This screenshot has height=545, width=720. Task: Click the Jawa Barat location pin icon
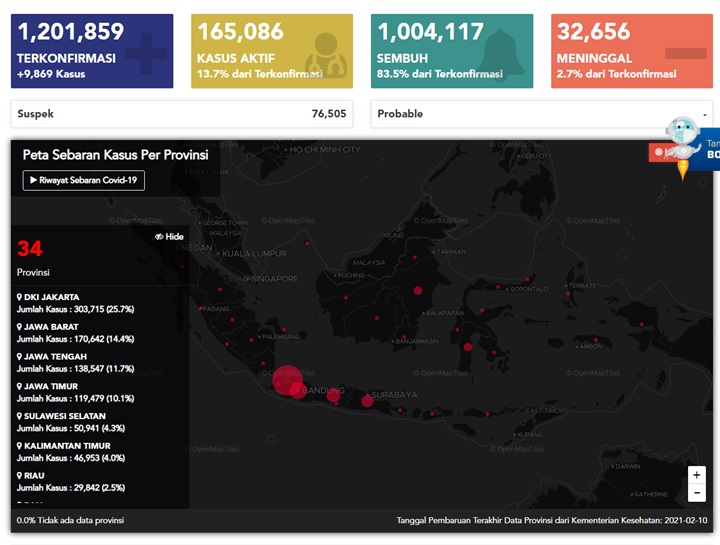point(20,327)
